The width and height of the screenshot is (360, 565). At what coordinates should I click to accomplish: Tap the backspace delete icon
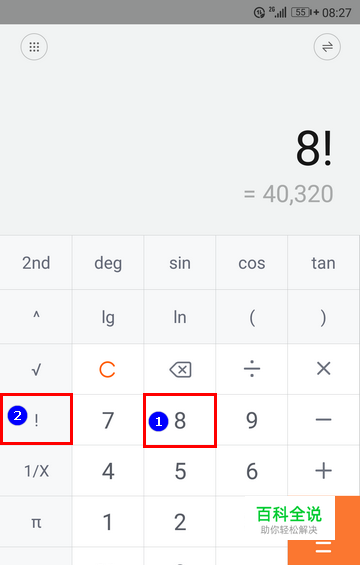180,369
